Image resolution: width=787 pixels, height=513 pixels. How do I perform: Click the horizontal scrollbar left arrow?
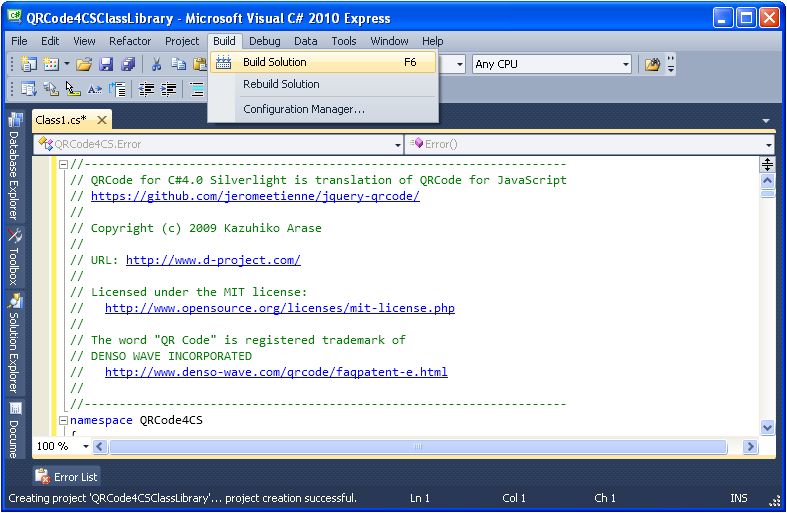pos(99,446)
